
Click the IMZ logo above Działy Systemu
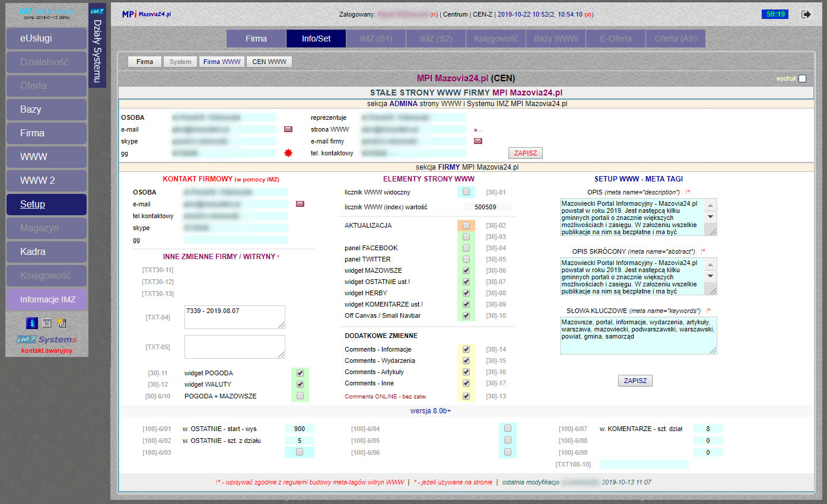[x=97, y=11]
